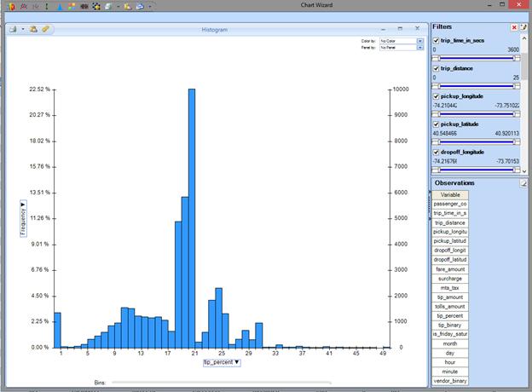The height and width of the screenshot is (392, 532).
Task: Select the tip_amount variable in Observations
Action: click(450, 297)
